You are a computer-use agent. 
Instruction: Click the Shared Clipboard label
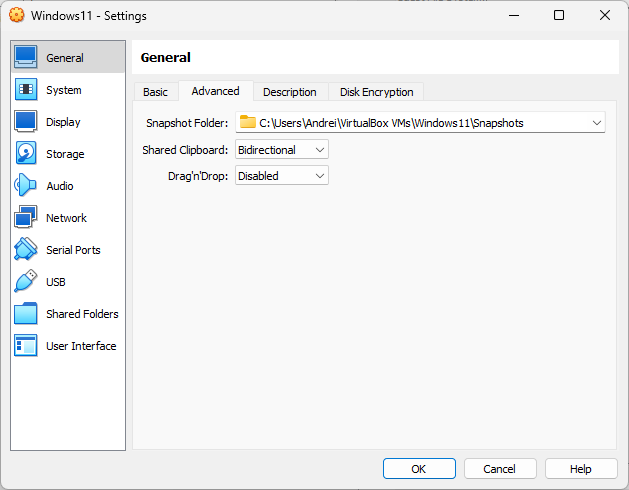click(185, 150)
